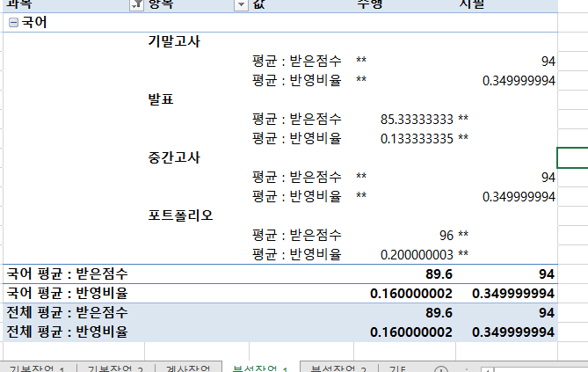The height and width of the screenshot is (372, 588).
Task: Select the 국어 평균 : 받은점수 subtotal label
Action: 67,274
